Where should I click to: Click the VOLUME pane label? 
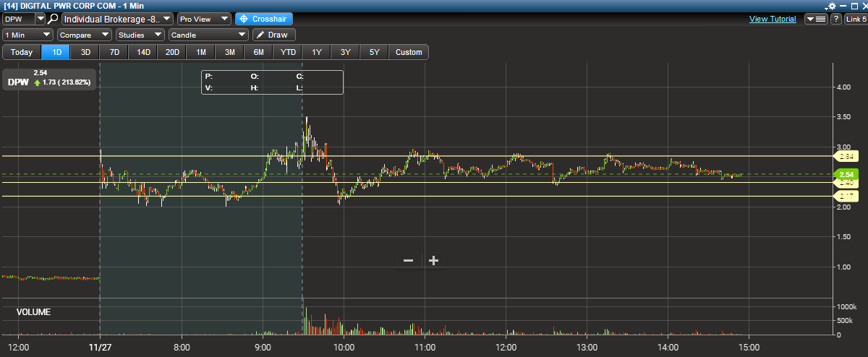point(34,312)
